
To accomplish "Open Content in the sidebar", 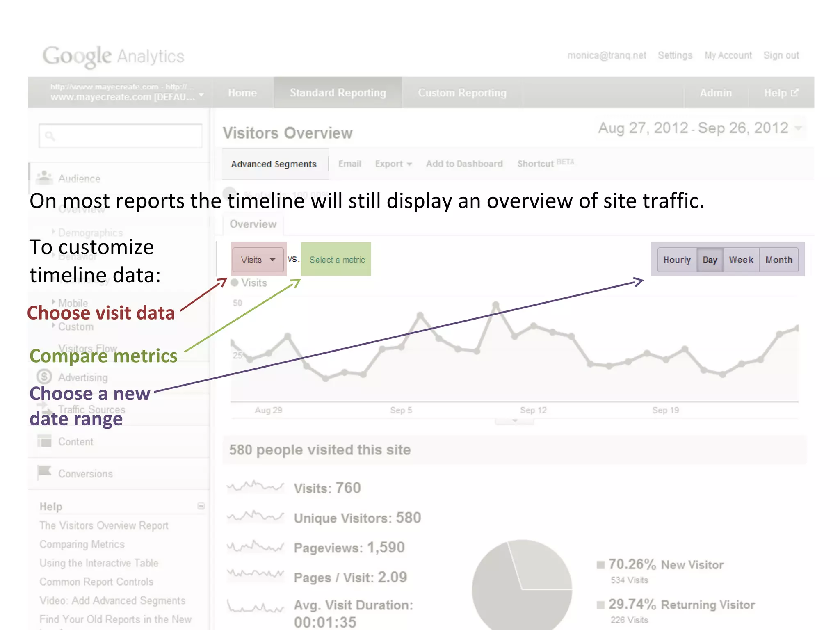I will coord(75,442).
